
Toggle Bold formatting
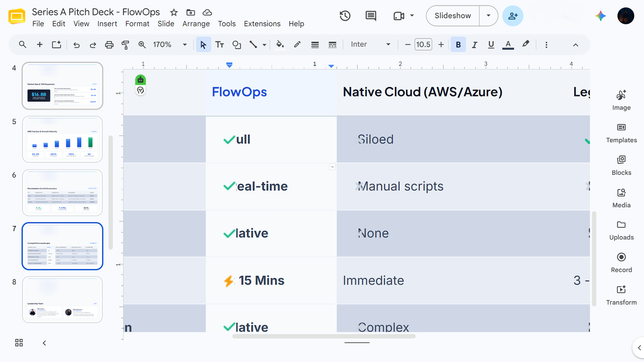click(458, 45)
